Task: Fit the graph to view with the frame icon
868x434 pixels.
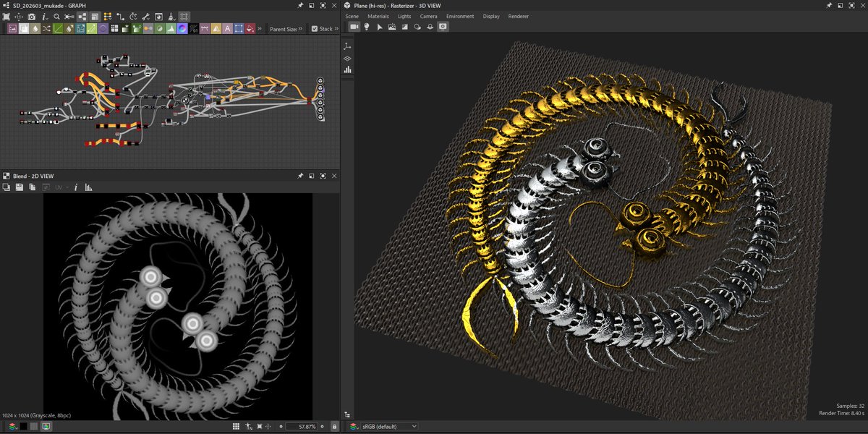Action: pos(6,17)
